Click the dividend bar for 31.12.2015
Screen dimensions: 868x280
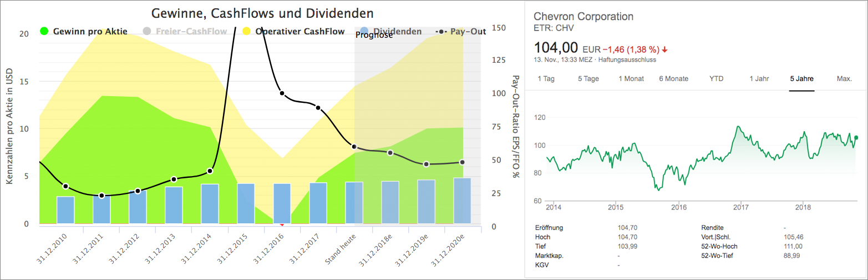(246, 203)
